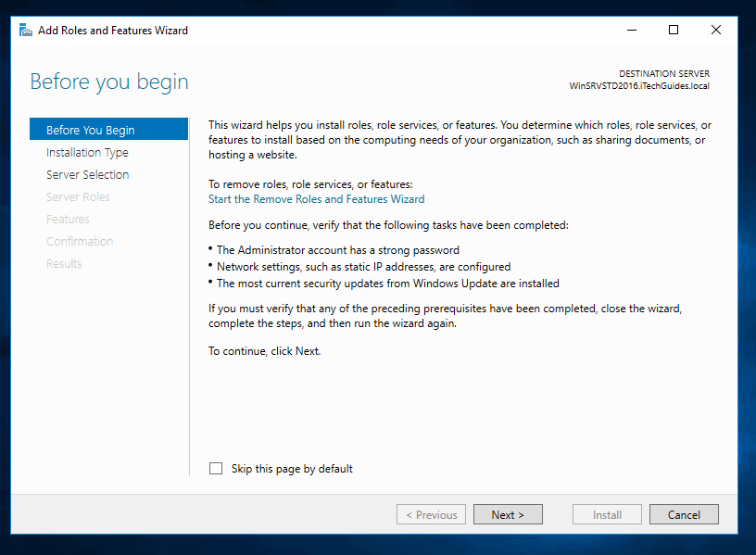
Task: Select the Server Selection step
Action: (x=87, y=174)
